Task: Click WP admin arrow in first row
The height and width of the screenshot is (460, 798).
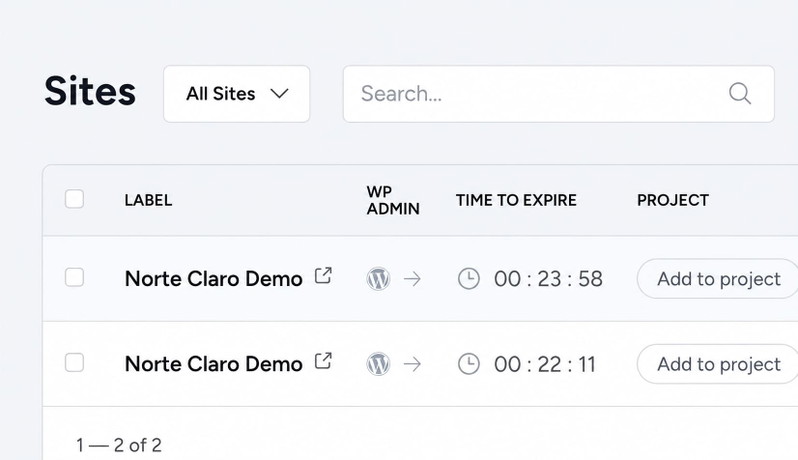Action: pyautogui.click(x=412, y=279)
